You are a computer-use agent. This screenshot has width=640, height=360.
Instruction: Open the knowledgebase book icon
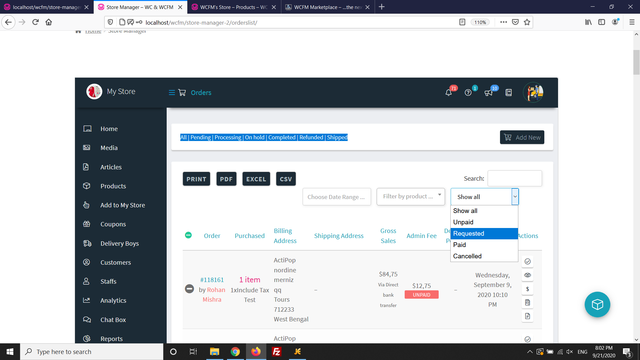509,93
